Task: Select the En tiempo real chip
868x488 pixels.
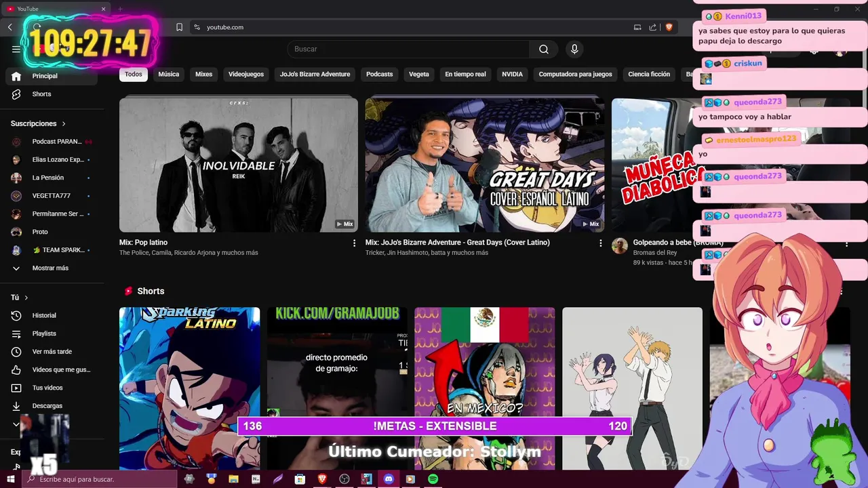Action: click(x=465, y=75)
